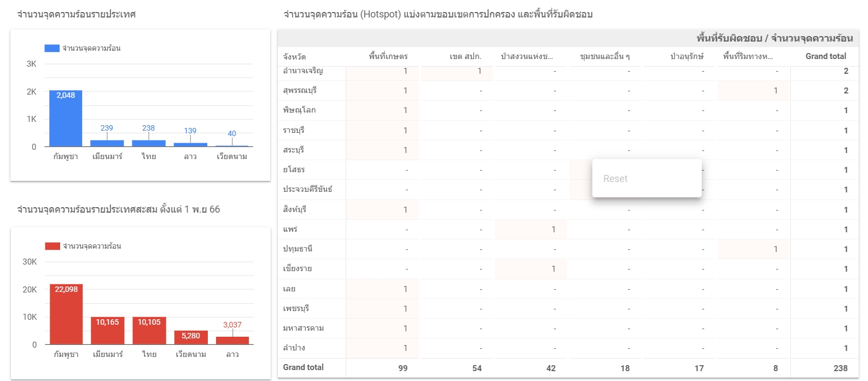
Task: Click the ปทุมธานี row label
Action: click(x=298, y=249)
